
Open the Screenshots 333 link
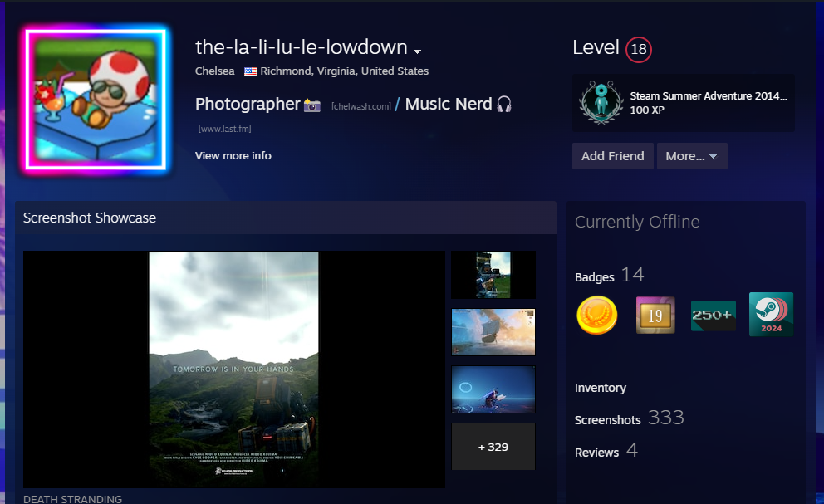(629, 418)
